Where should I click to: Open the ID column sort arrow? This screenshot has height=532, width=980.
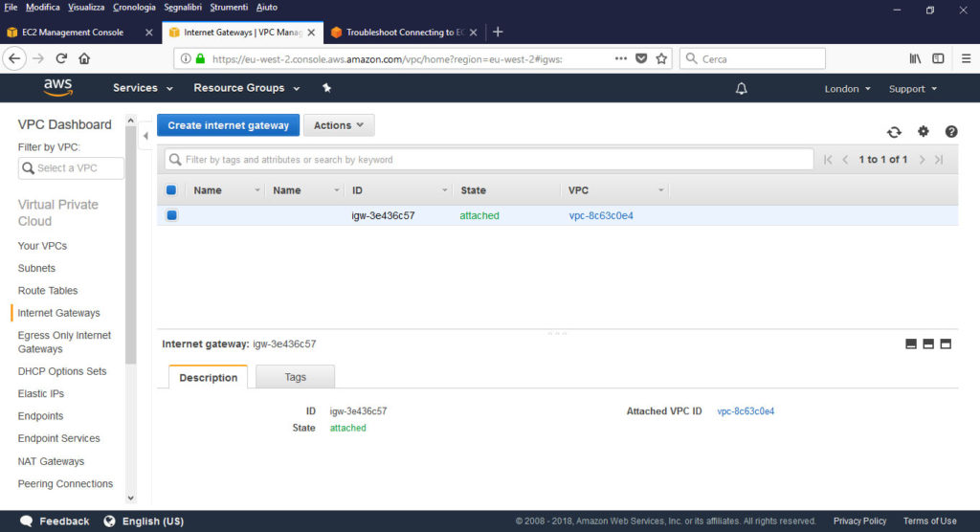444,190
